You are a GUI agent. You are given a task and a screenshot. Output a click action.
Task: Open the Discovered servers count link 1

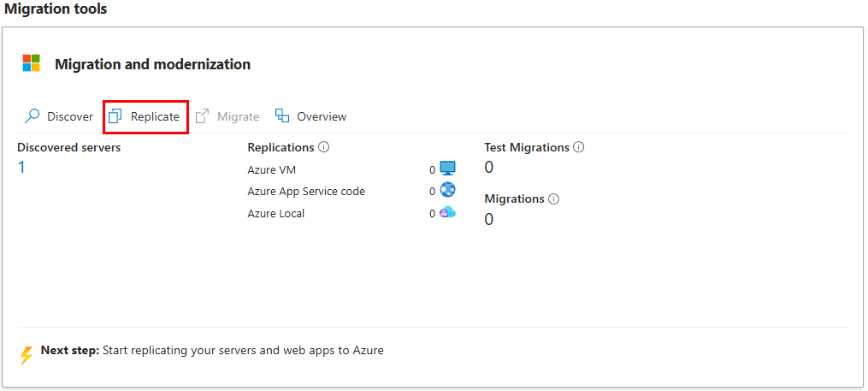[21, 167]
